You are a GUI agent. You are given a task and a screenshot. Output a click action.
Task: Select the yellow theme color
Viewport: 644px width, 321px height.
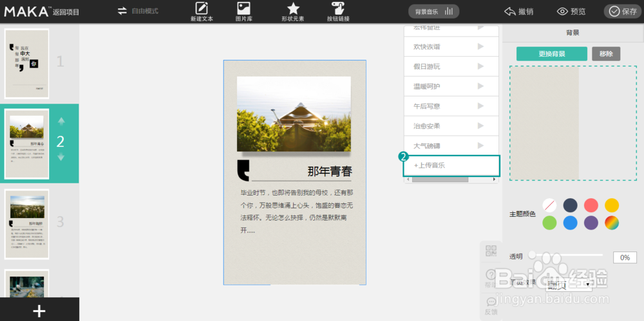coord(612,205)
